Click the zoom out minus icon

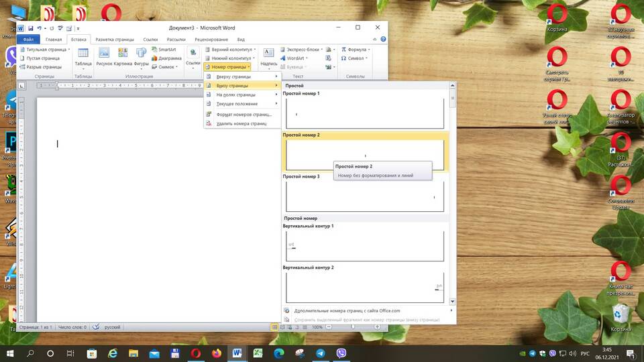[x=329, y=327]
